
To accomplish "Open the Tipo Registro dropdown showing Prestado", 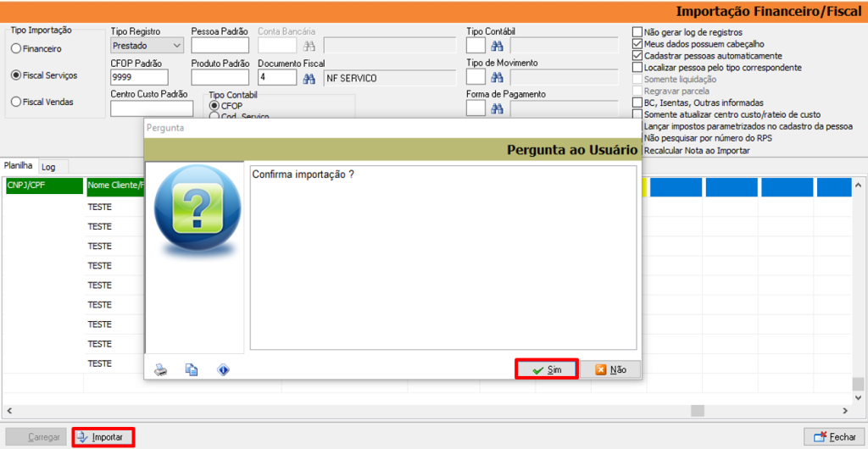I will [147, 46].
